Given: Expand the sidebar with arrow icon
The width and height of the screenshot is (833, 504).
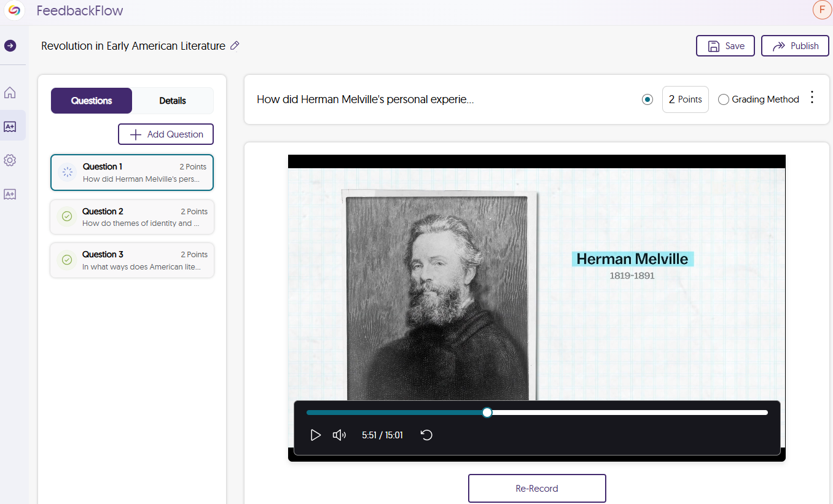Looking at the screenshot, I should coord(10,46).
